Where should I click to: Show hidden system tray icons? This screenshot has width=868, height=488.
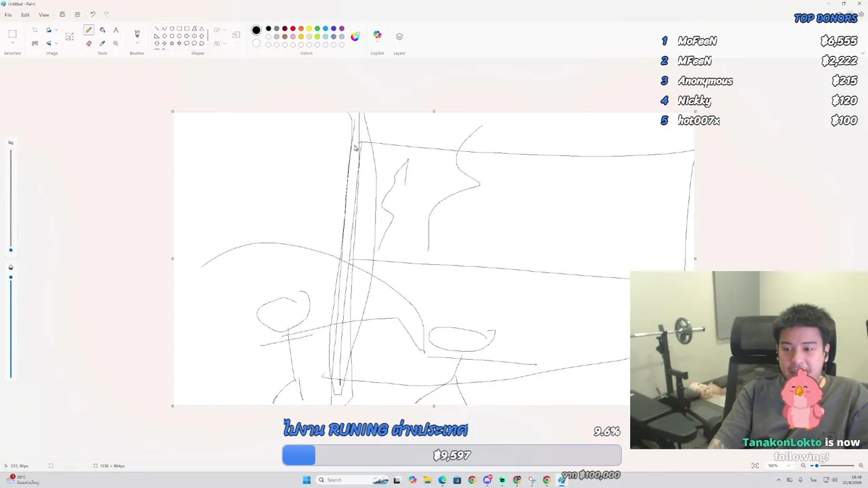click(778, 480)
